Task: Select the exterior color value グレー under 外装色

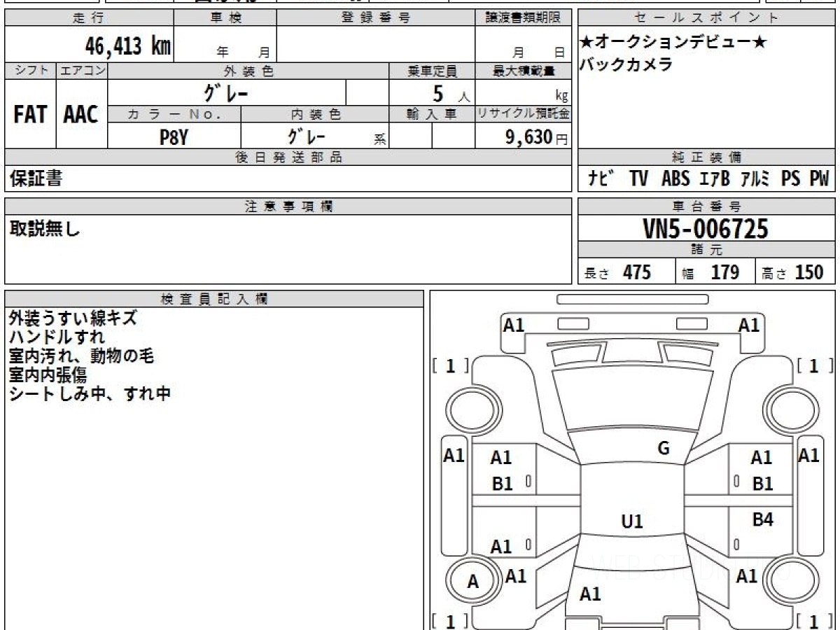Action: point(226,92)
